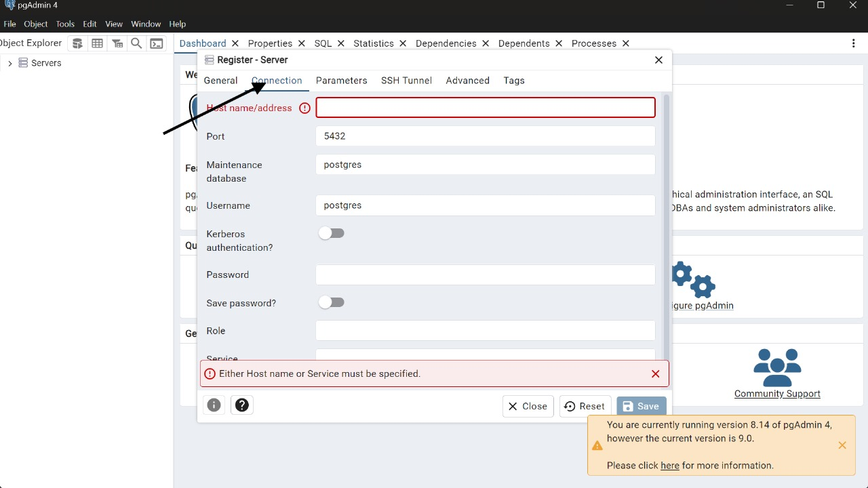Switch to the SSH Tunnel tab
Image resolution: width=868 pixels, height=488 pixels.
pos(406,81)
